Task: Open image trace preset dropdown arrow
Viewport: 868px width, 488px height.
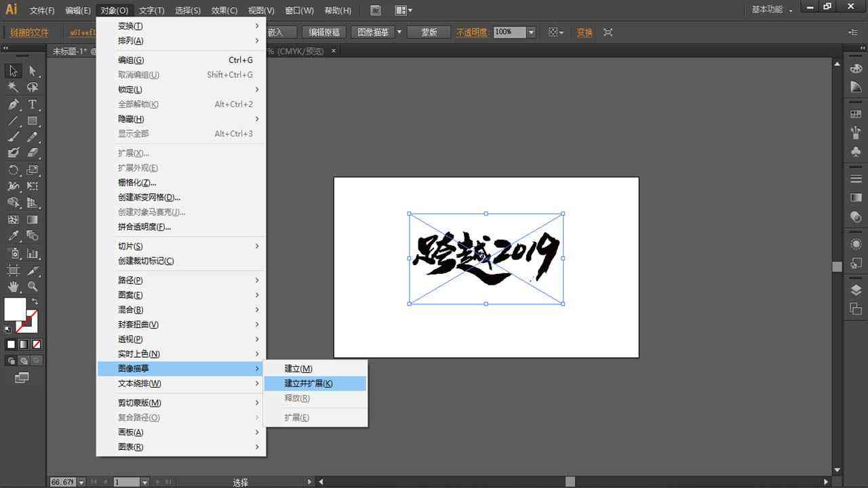Action: [399, 32]
